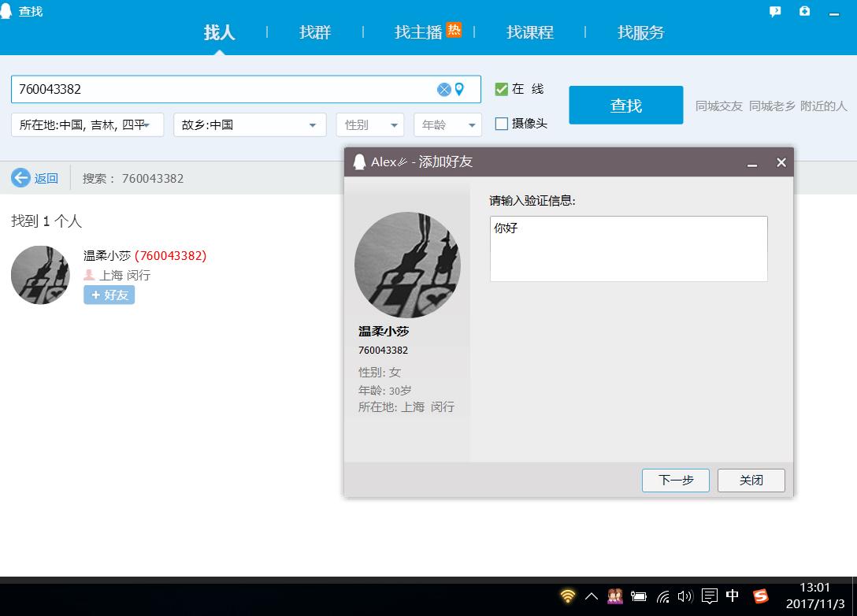
Task: Click the 温柔小莎 (760043382) result name
Action: 145,255
